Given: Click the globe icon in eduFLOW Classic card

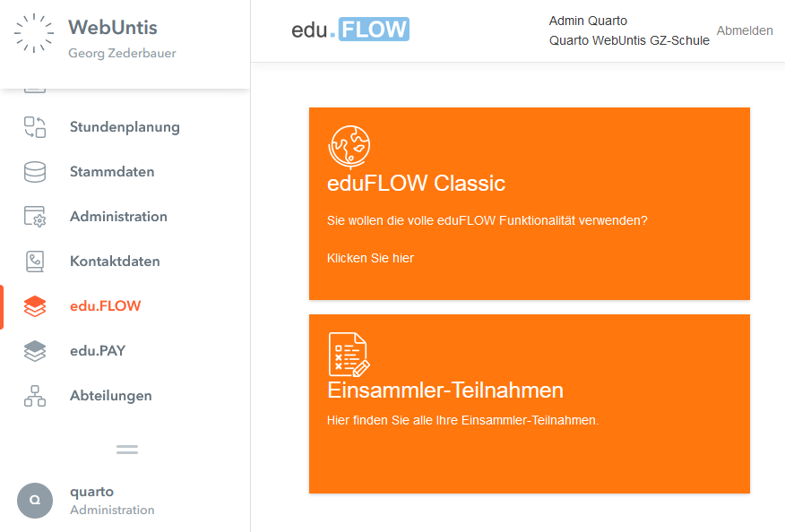Looking at the screenshot, I should (x=349, y=146).
